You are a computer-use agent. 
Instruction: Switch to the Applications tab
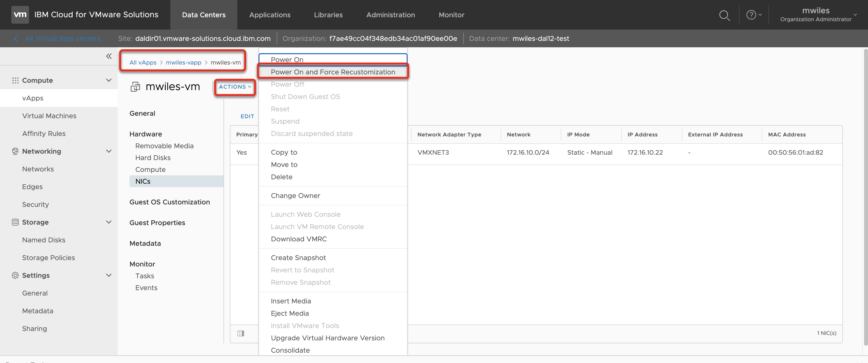(x=270, y=15)
